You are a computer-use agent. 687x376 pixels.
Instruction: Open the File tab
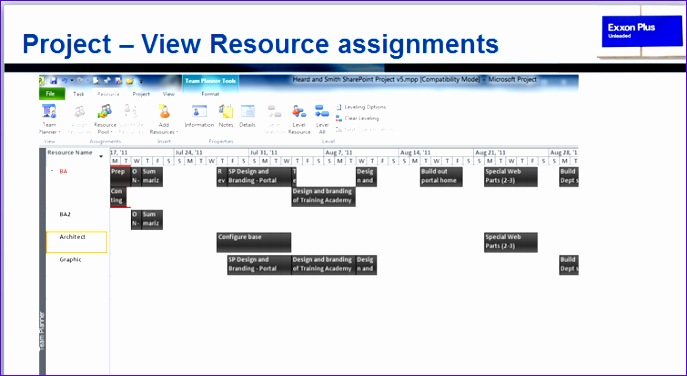52,94
